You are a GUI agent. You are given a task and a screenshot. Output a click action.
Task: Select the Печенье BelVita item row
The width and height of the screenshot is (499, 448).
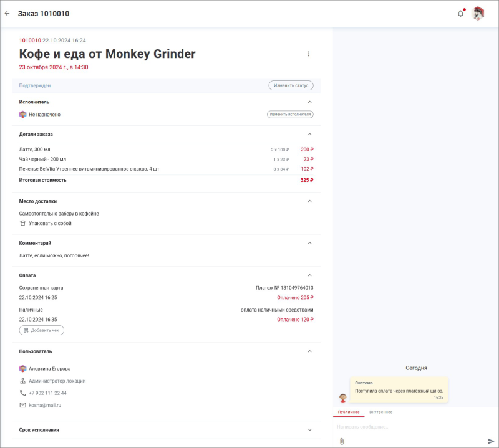coord(166,169)
